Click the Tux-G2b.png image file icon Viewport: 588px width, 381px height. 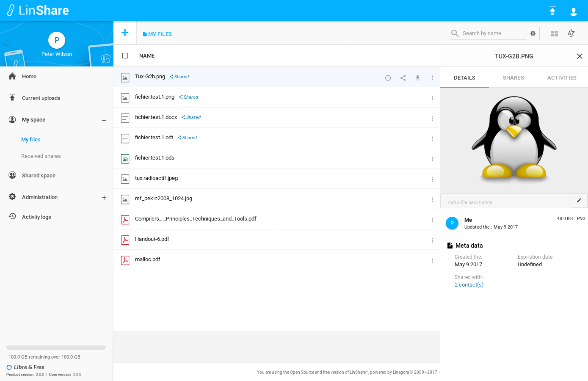[x=125, y=77]
